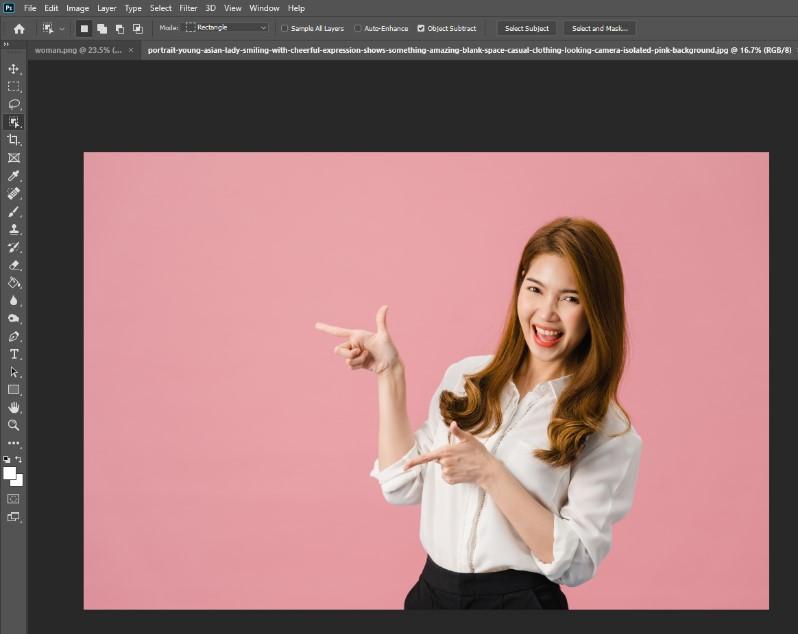Open the File menu
Screen dimensions: 798x634
click(30, 8)
